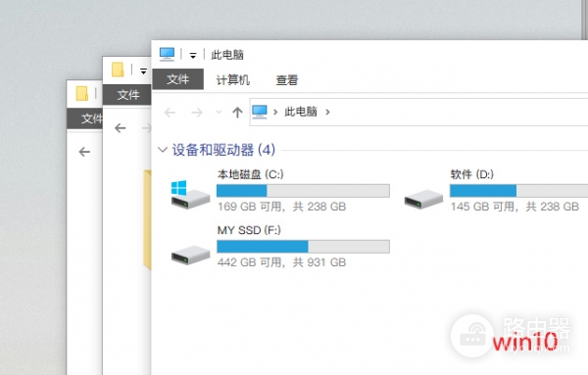Expand the chevron after 此电脑 breadcrumb
The image size is (588, 375).
click(327, 112)
